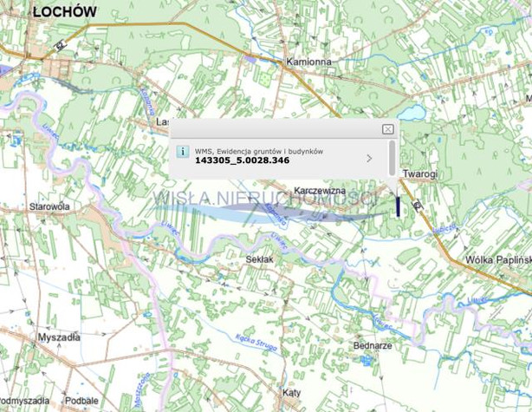Click the highlighted dark blue parcel

point(398,206)
